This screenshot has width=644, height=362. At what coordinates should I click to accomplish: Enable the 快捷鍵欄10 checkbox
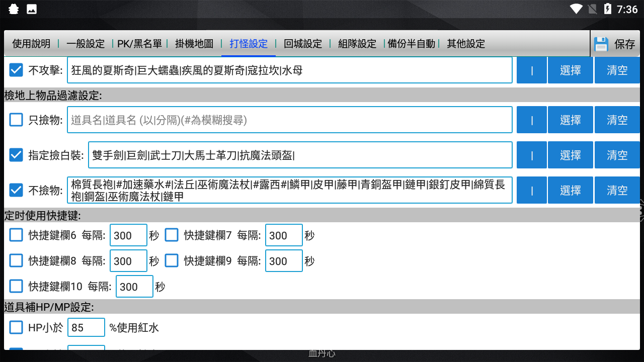tap(17, 286)
